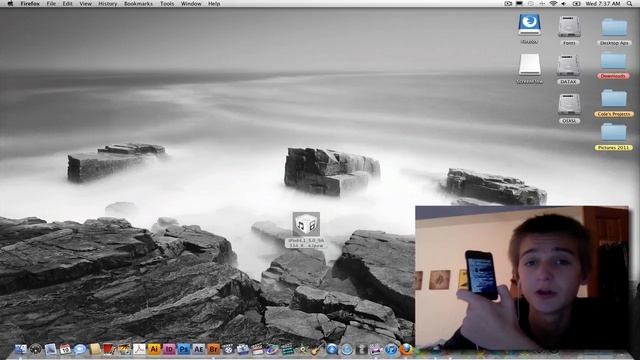Viewport: 640px width, 360px height.
Task: Open the film reel dock icon
Action: tap(228, 349)
